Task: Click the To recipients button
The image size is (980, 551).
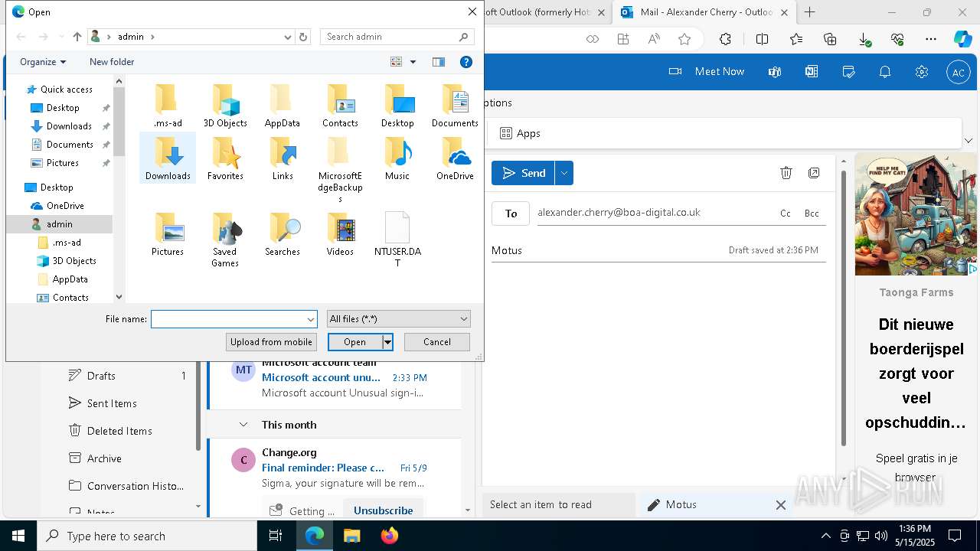Action: 511,214
